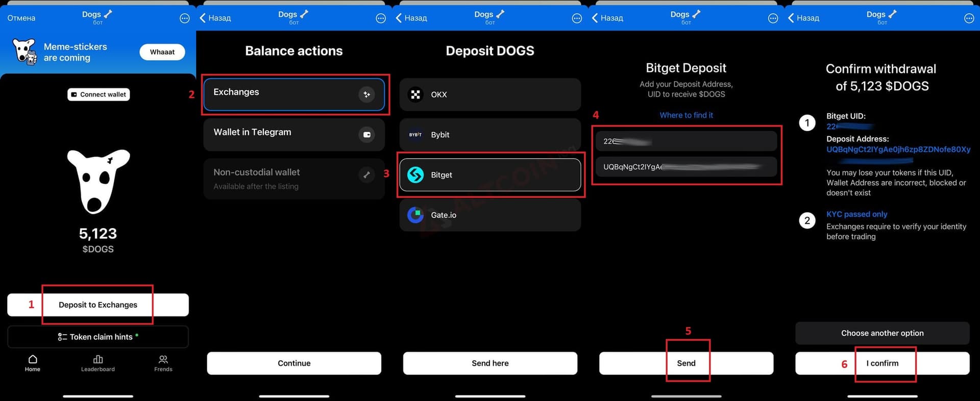The width and height of the screenshot is (980, 401).
Task: Tap I confirm to approve withdrawal
Action: 883,363
